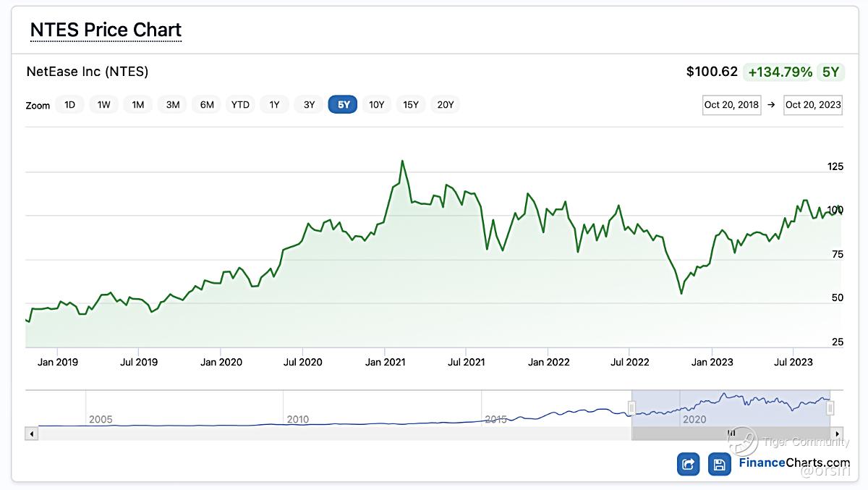The width and height of the screenshot is (868, 490).
Task: Select the 6M zoom range
Action: coord(207,104)
